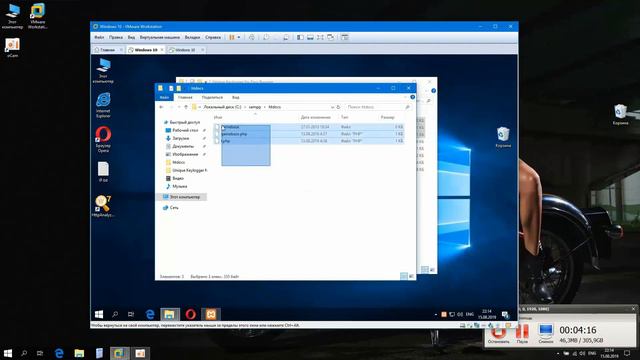The image size is (640, 360).
Task: Click the address bar refresh icon
Action: tap(338, 107)
